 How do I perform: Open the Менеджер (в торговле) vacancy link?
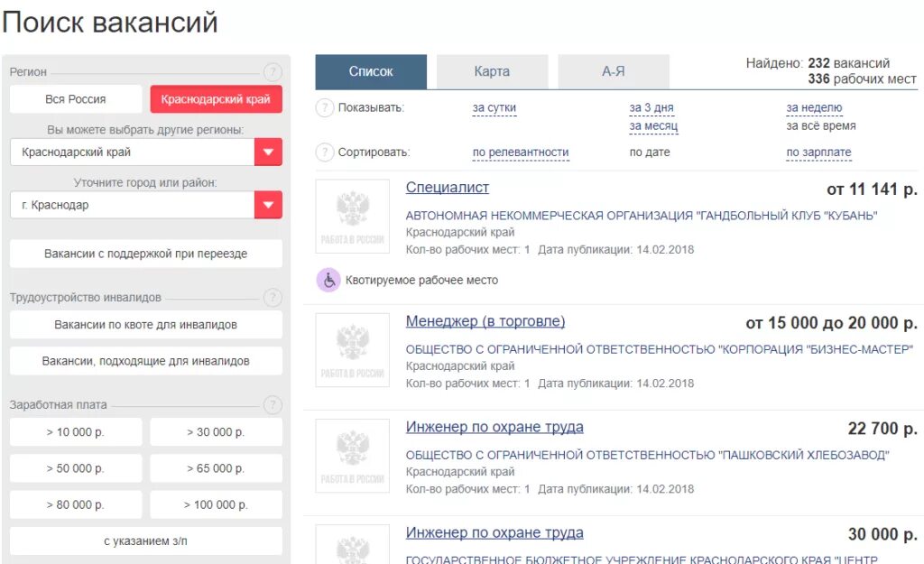(x=485, y=321)
